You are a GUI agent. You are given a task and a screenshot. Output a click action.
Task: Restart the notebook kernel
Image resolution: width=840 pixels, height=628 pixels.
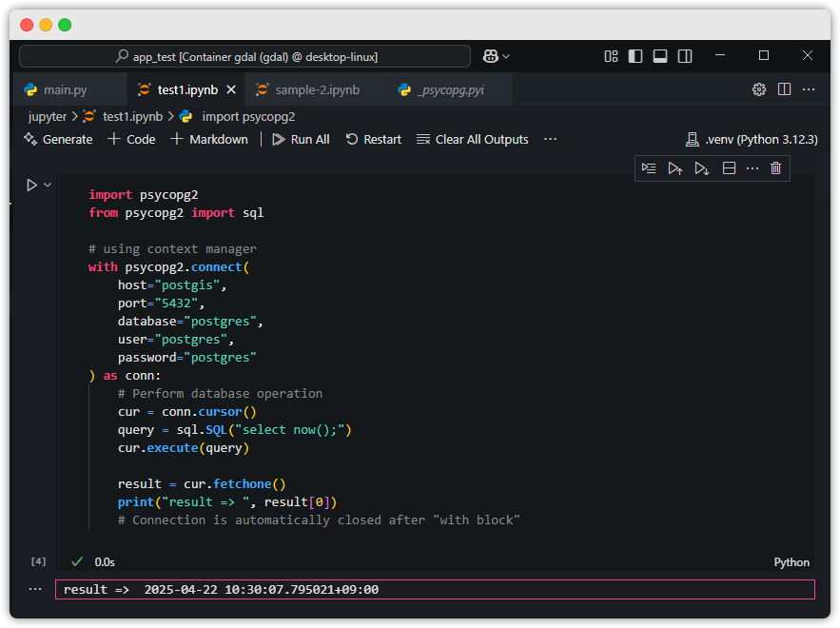pos(374,139)
